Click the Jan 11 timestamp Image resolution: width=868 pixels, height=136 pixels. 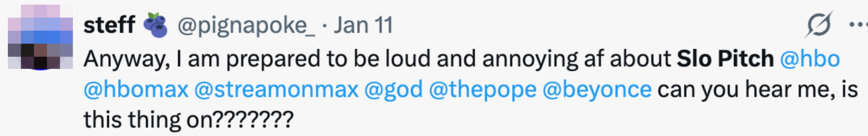coord(363,25)
